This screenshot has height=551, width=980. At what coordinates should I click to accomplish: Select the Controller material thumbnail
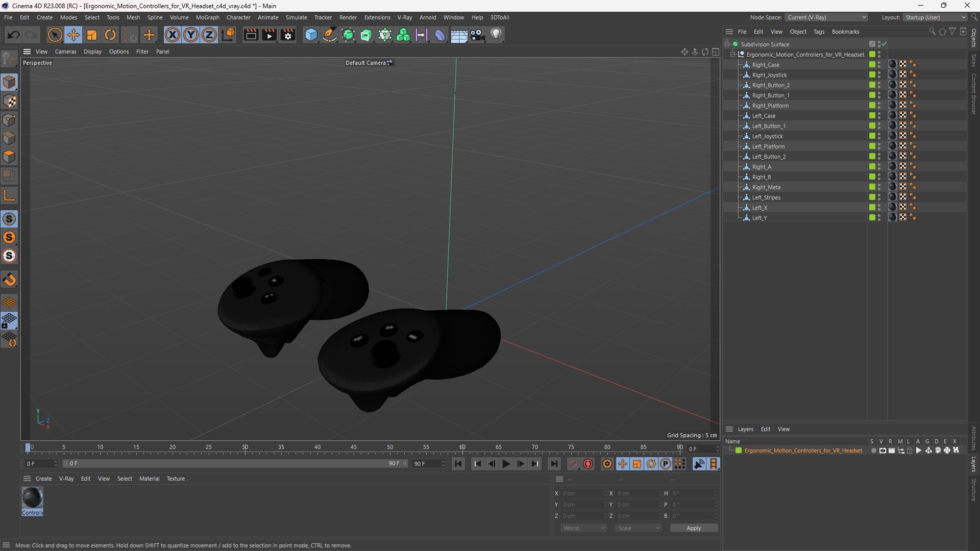point(32,498)
